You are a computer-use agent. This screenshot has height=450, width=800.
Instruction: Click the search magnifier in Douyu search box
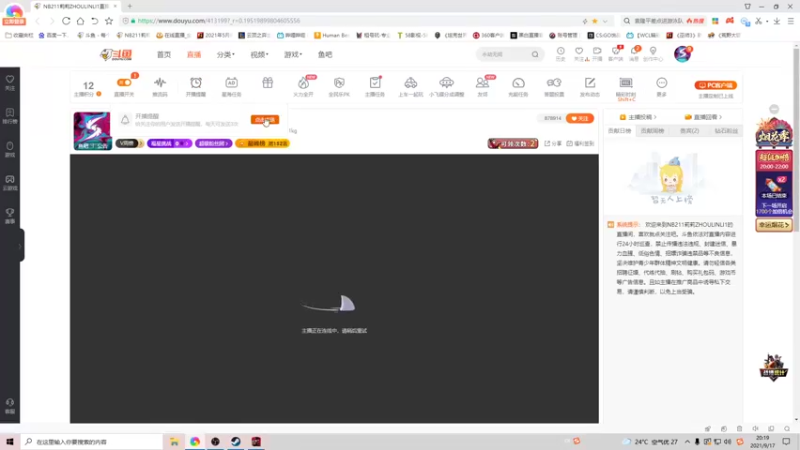pos(535,55)
